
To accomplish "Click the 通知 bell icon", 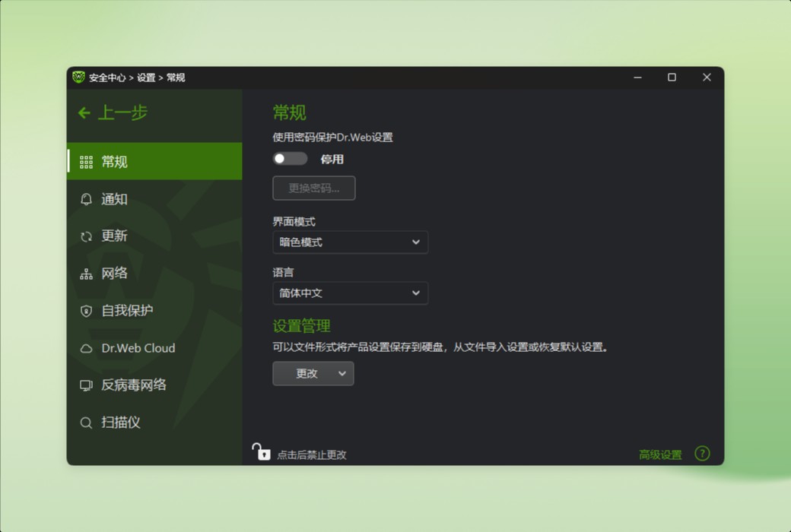I will (x=86, y=199).
